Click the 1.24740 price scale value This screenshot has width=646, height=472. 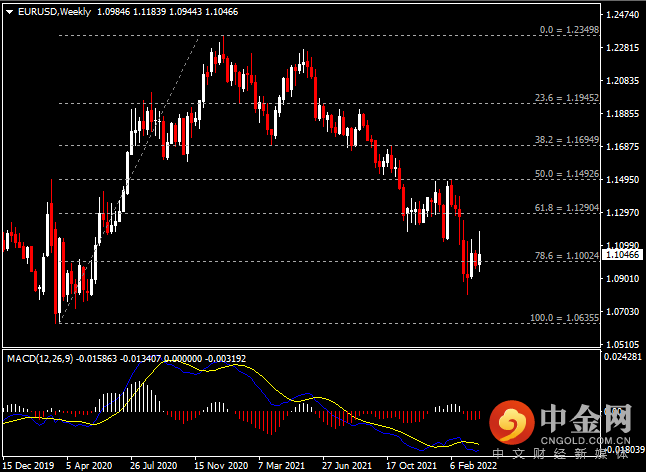pyautogui.click(x=623, y=15)
